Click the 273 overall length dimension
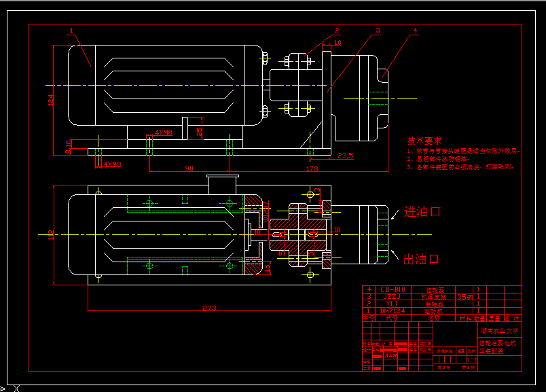 point(209,308)
